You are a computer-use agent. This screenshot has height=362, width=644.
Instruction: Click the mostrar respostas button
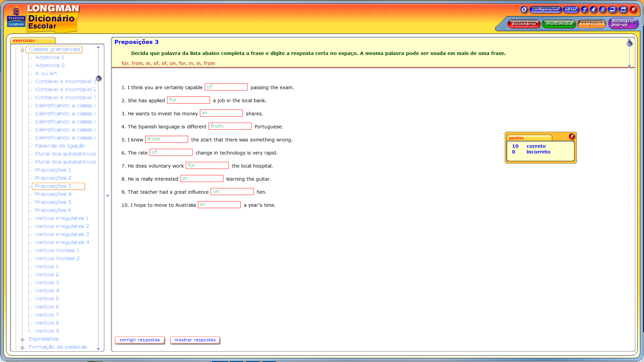195,340
